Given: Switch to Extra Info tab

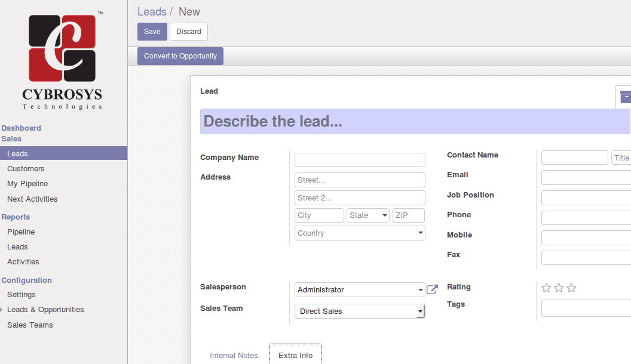Looking at the screenshot, I should (x=295, y=356).
